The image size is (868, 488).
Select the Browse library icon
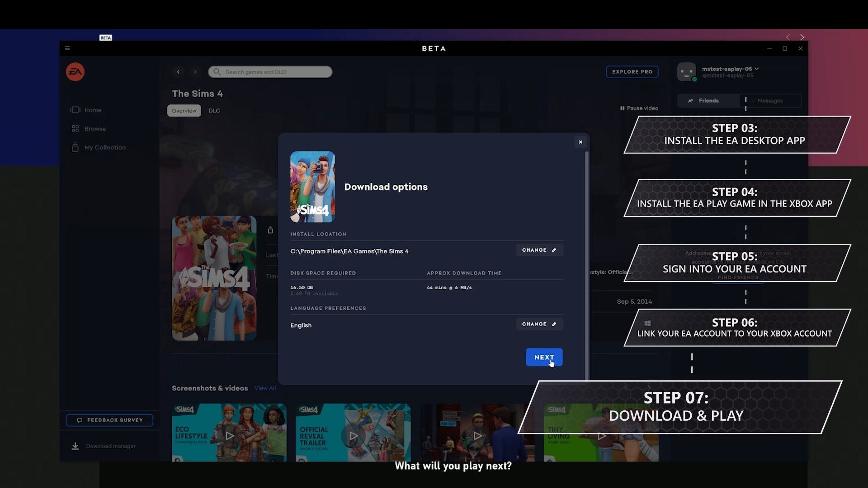75,128
